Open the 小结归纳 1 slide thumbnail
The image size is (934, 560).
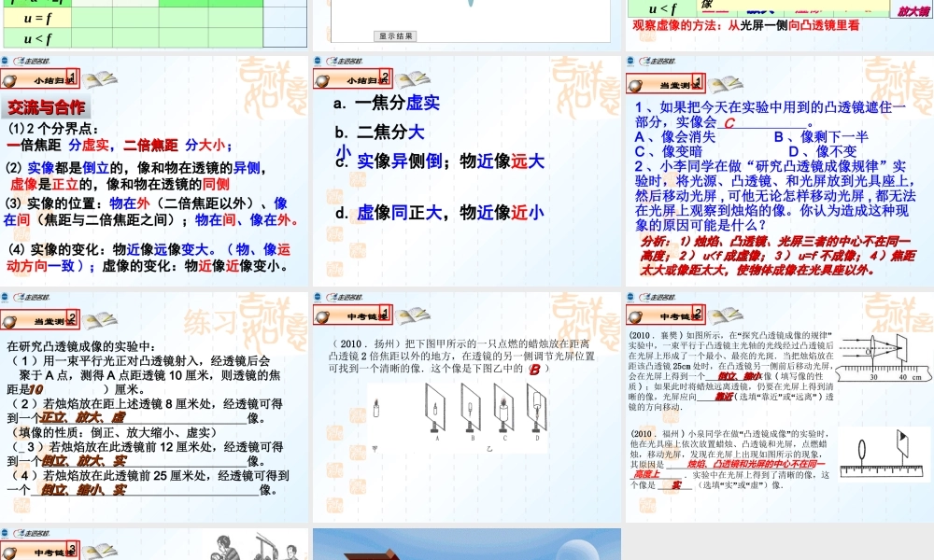[x=155, y=171]
